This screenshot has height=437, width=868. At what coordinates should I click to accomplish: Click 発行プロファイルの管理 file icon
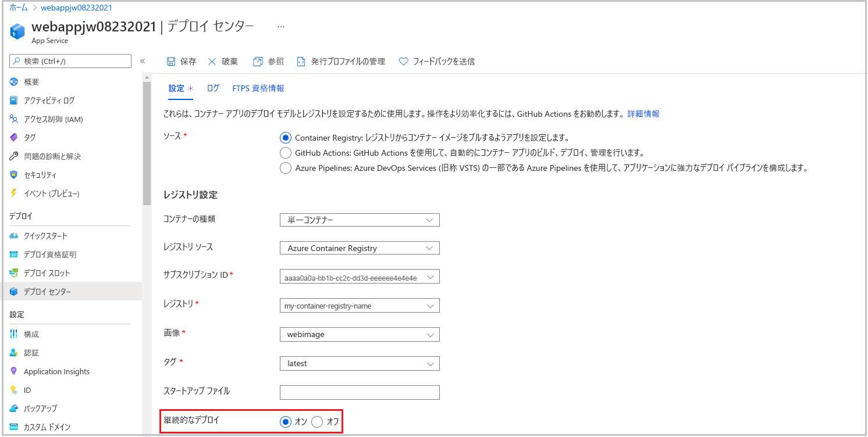[x=301, y=62]
